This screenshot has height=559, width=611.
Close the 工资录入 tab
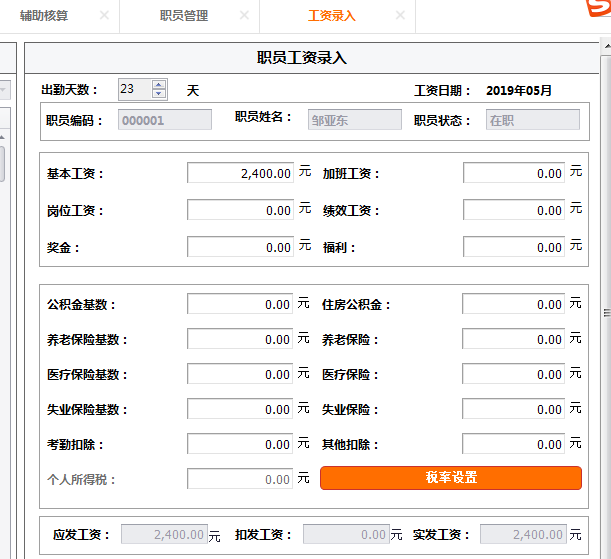[400, 16]
